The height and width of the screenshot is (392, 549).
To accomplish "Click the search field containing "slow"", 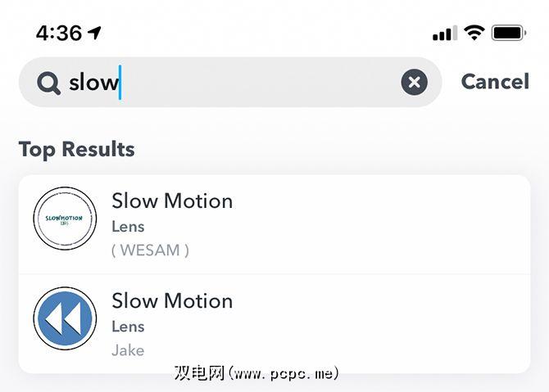I will pyautogui.click(x=246, y=82).
